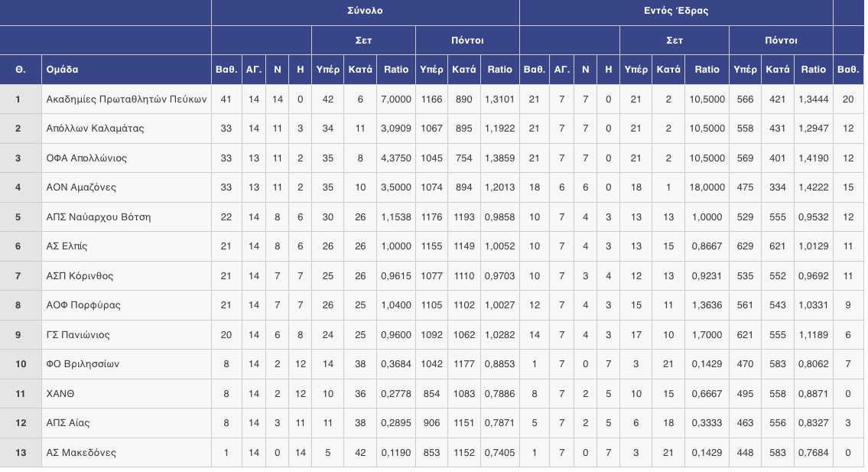Click home points ratio 1,4222
This screenshot has width=868, height=472.
pos(813,187)
